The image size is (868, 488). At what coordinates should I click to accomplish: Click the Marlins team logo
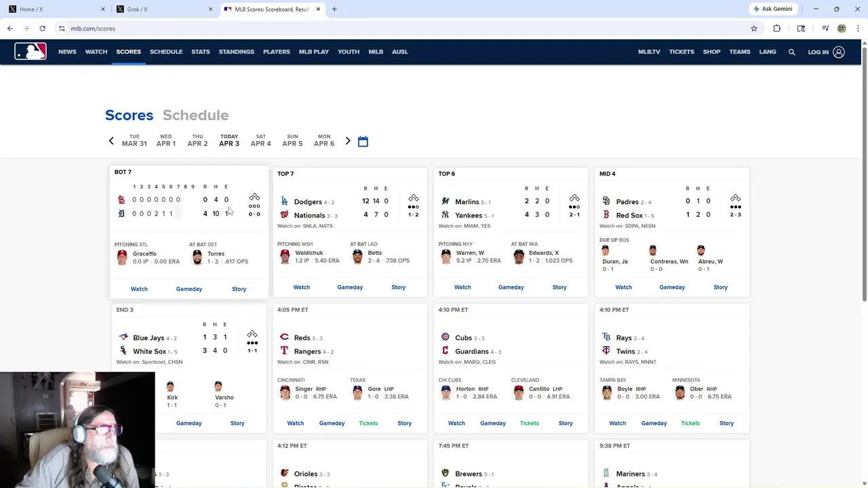tap(446, 201)
